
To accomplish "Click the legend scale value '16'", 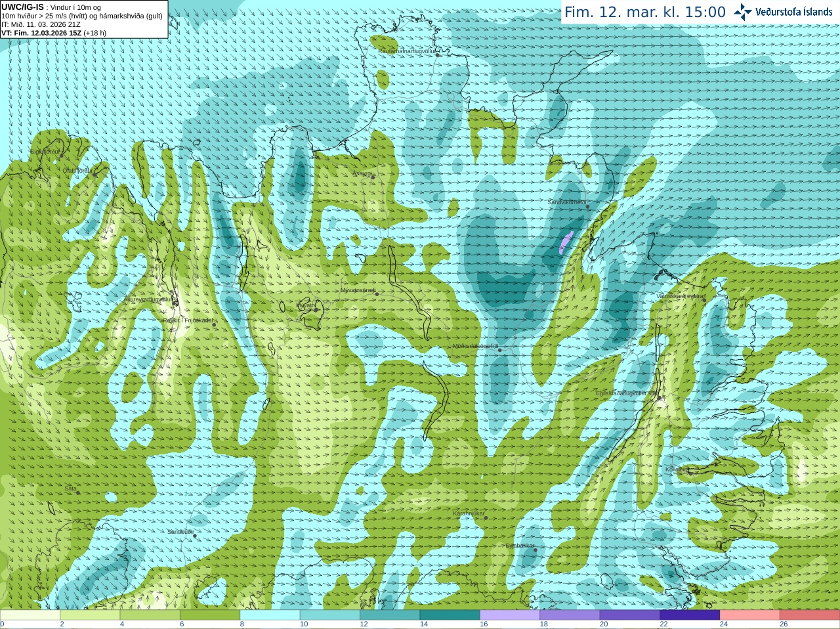I will click(x=484, y=624).
